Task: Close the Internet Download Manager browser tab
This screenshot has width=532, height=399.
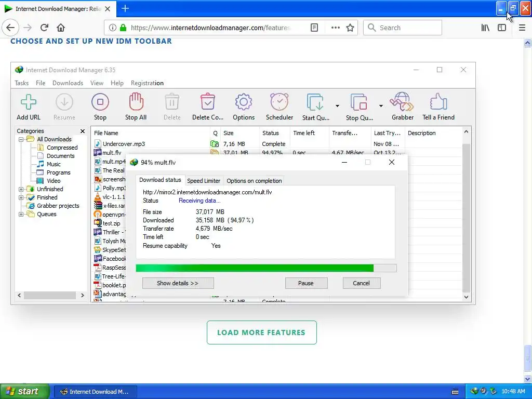Action: tap(108, 9)
